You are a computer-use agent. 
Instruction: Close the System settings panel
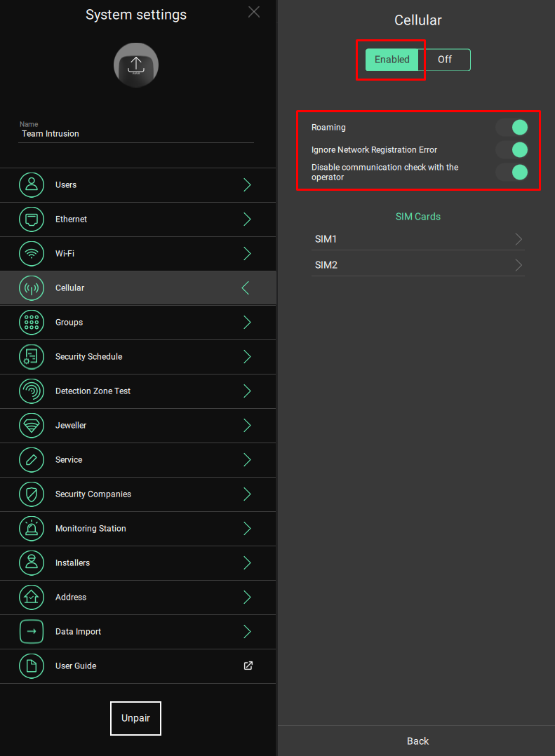(x=253, y=12)
